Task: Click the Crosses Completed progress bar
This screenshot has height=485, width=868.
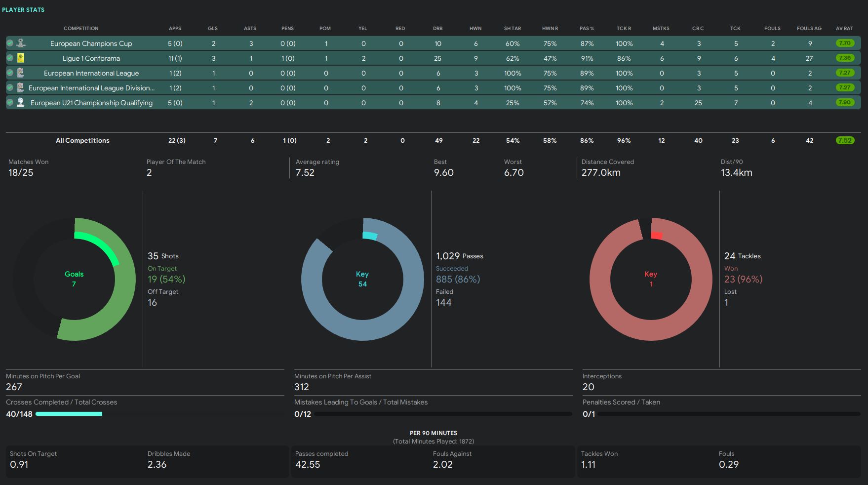Action: (69, 414)
